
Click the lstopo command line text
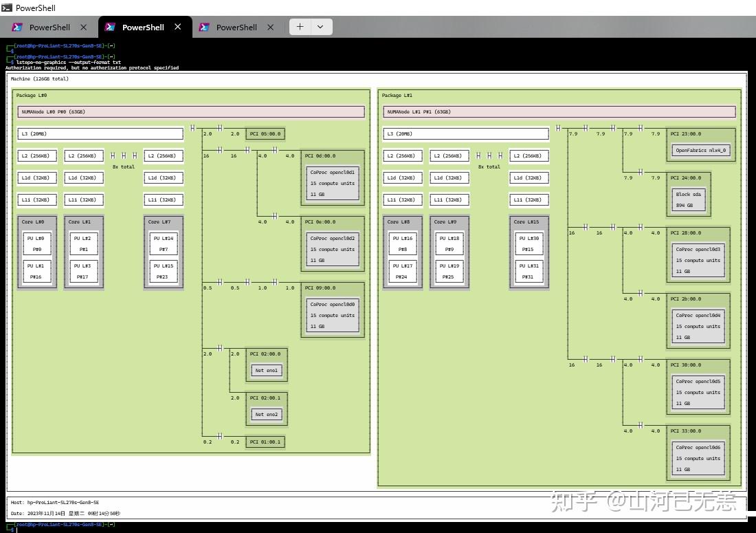coord(69,63)
